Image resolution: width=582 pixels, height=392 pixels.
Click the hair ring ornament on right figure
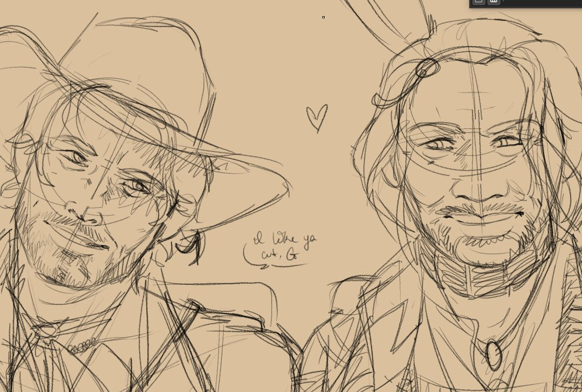[426, 68]
